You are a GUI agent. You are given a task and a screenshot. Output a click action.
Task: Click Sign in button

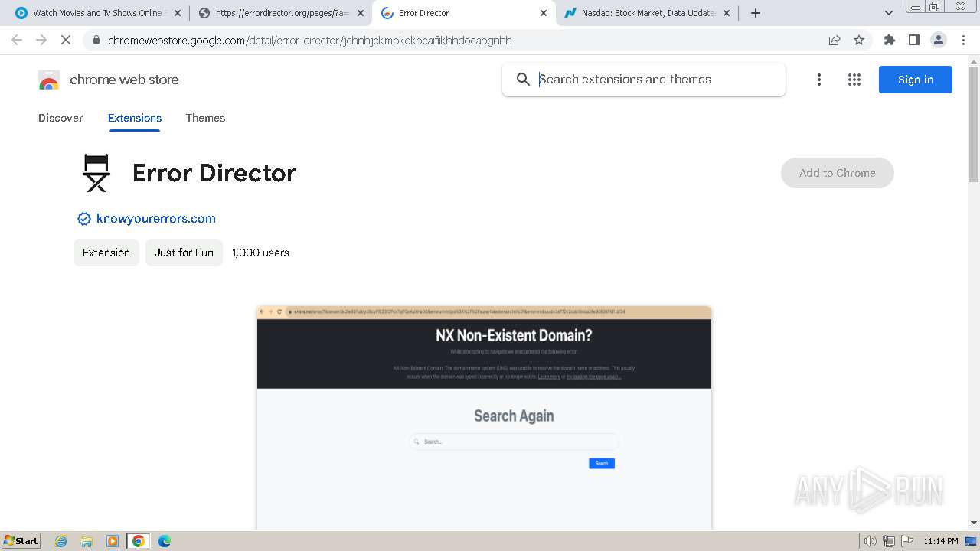916,80
